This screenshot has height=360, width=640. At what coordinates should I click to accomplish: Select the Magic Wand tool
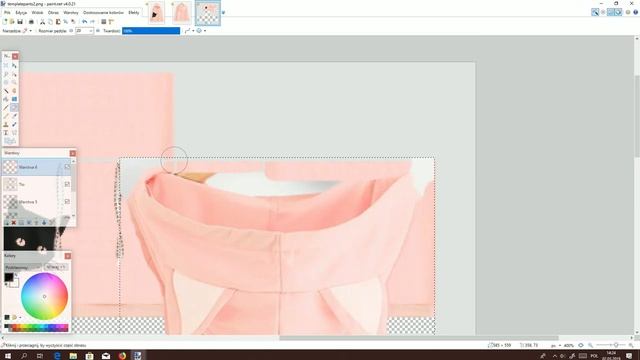point(6,91)
